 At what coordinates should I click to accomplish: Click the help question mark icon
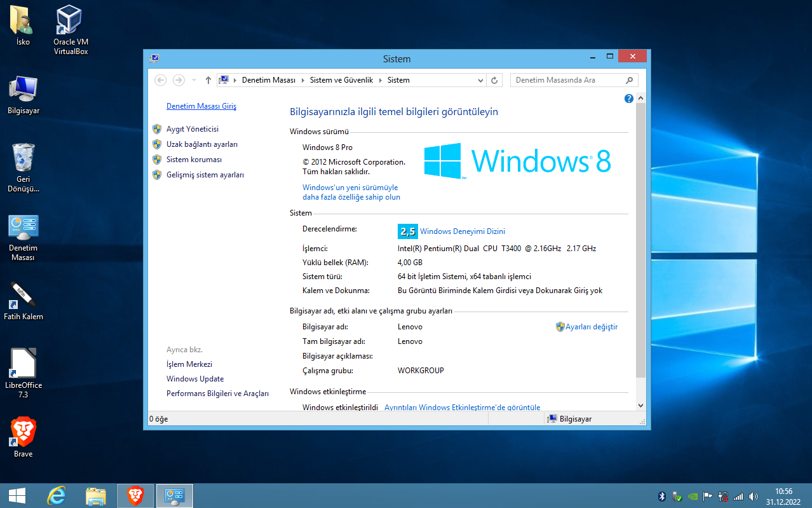click(629, 99)
